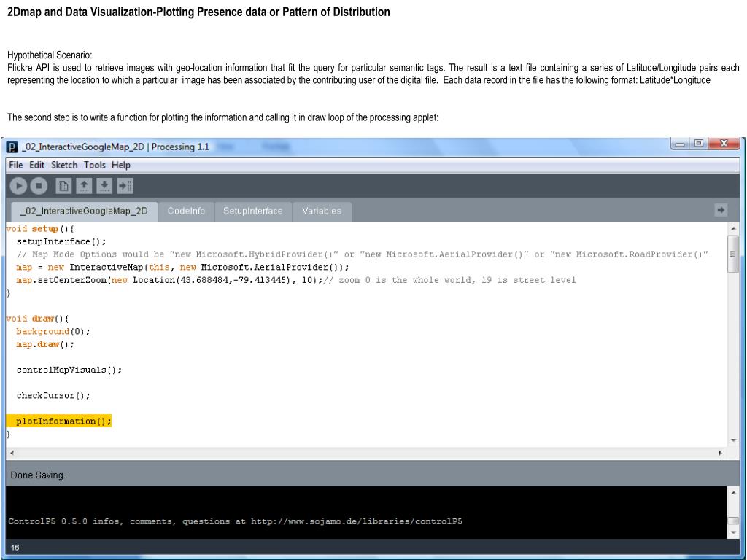Click the code editor scroll down arrow

(x=733, y=440)
